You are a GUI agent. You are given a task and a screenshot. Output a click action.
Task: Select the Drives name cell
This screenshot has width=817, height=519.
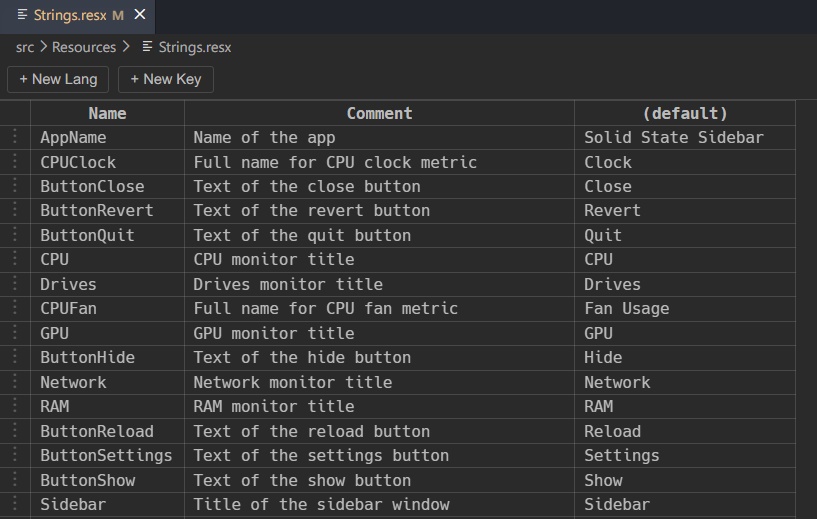point(107,285)
